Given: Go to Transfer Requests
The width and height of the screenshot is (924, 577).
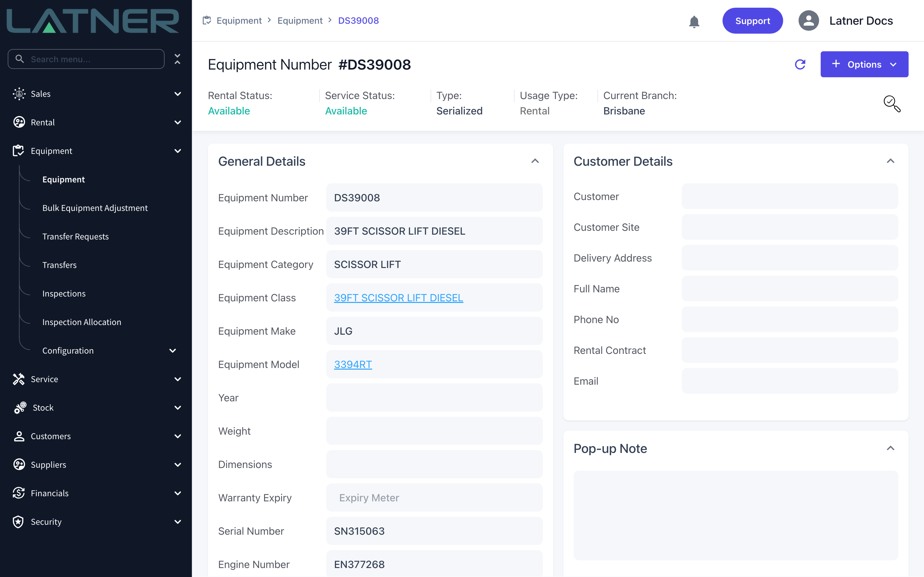Looking at the screenshot, I should point(76,237).
